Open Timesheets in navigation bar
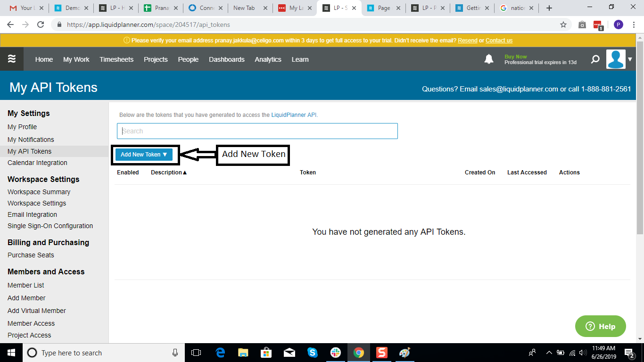 pyautogui.click(x=116, y=59)
